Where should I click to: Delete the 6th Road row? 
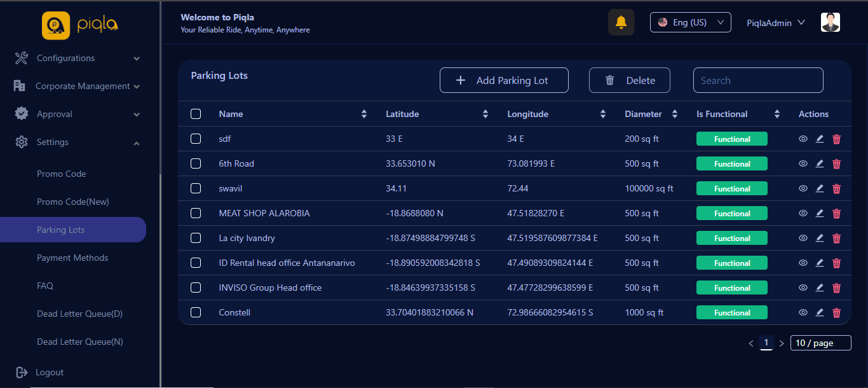click(x=836, y=163)
